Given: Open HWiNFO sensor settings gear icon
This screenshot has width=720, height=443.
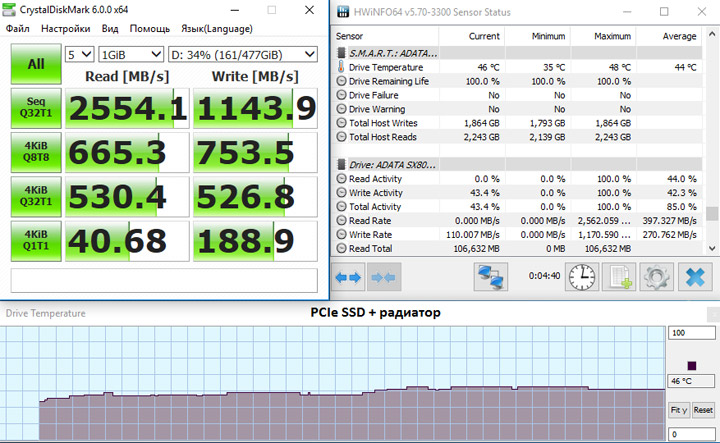Looking at the screenshot, I should click(657, 277).
